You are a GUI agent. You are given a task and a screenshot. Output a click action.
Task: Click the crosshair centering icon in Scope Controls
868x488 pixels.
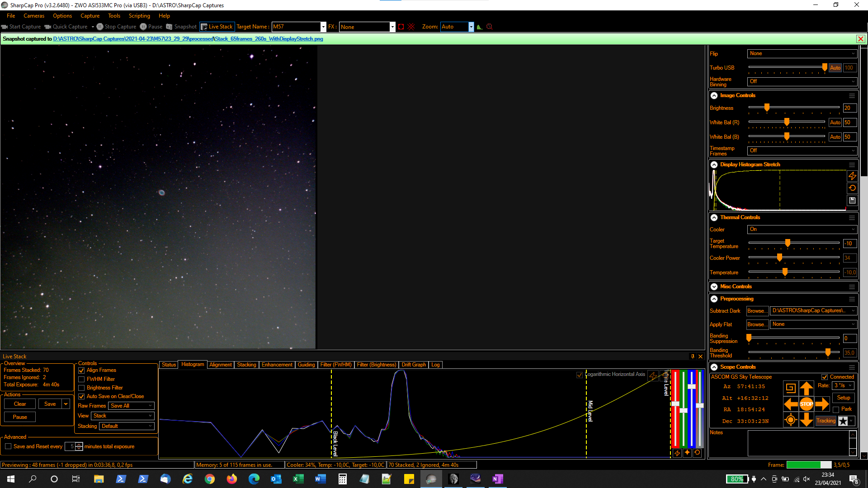click(x=791, y=420)
